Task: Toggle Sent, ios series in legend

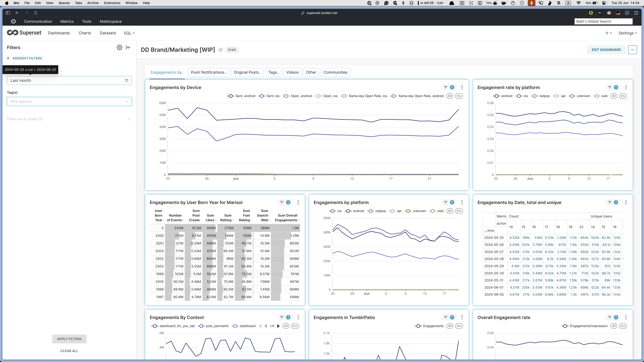Action: coord(269,96)
